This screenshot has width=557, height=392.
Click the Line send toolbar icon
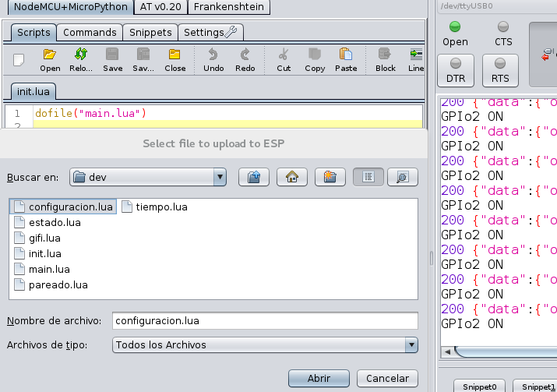point(416,60)
